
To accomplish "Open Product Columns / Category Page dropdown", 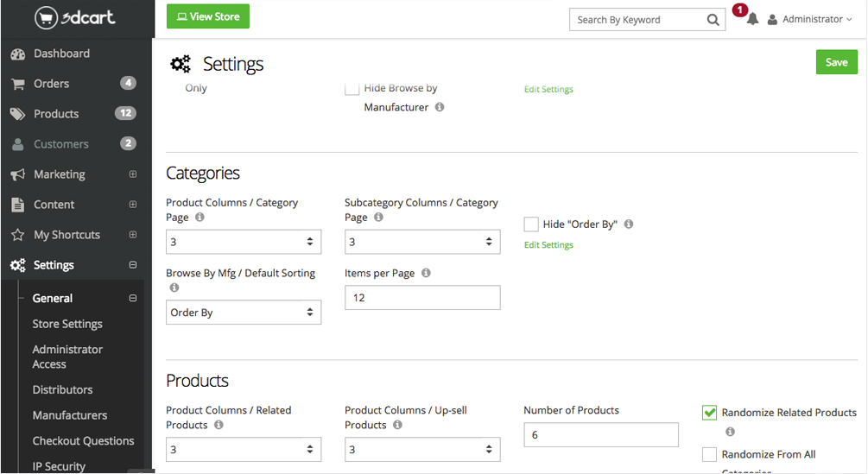I will (244, 242).
